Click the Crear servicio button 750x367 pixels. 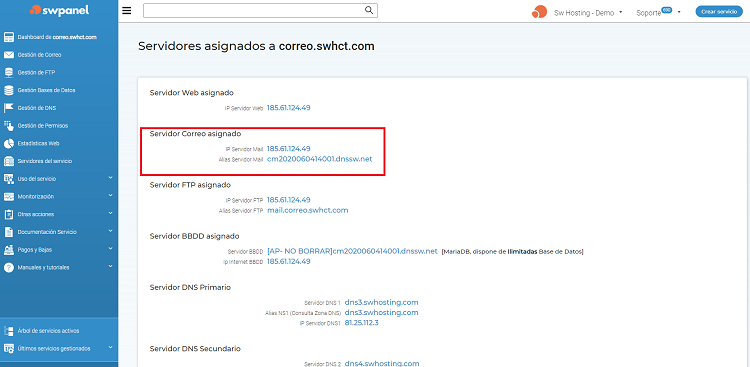719,12
